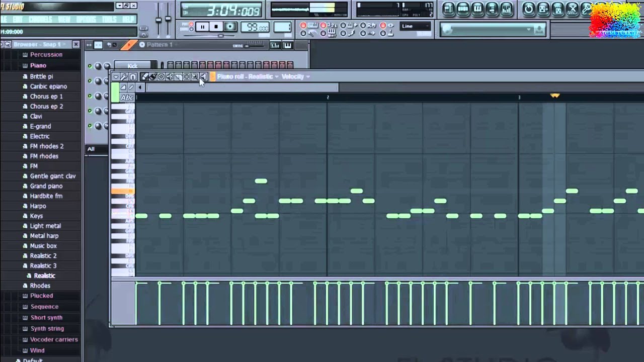Screen dimensions: 644x362
Task: Open the keyboard editor in step sequencer
Action: pos(287,46)
